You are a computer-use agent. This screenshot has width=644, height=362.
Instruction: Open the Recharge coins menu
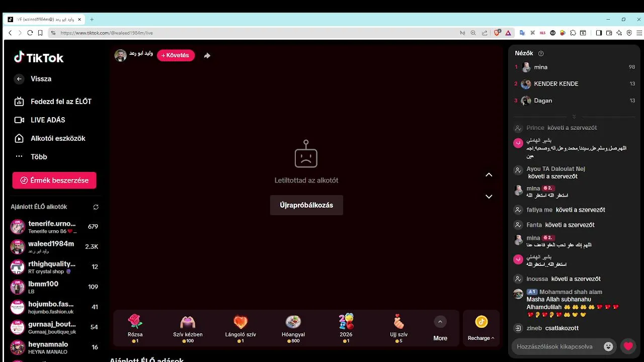(x=481, y=328)
